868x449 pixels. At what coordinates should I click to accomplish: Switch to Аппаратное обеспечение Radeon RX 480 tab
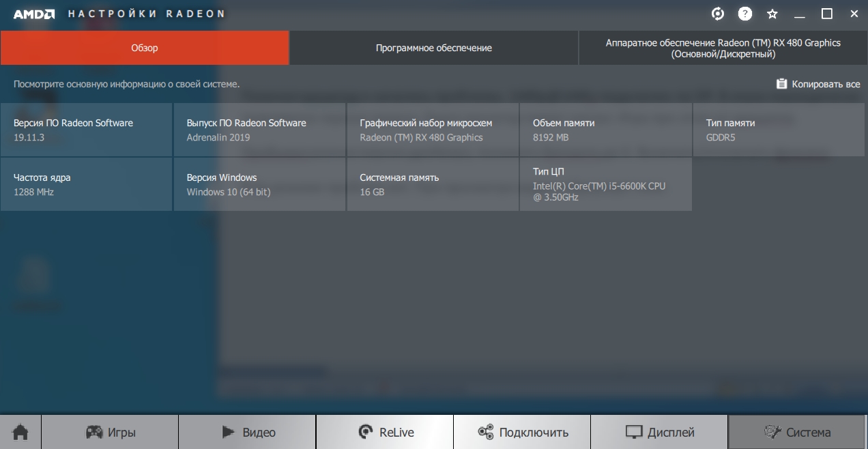[723, 48]
